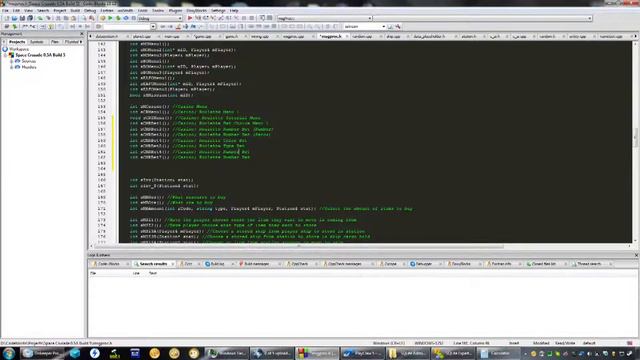Expand the Sources folder
This screenshot has height=360, width=640.
coord(12,61)
